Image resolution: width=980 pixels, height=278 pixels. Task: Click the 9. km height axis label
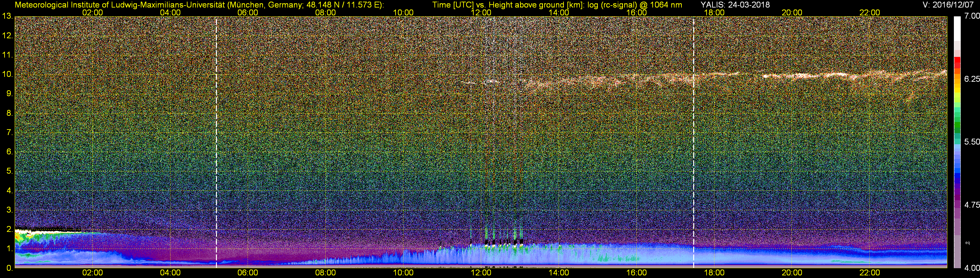coord(9,94)
